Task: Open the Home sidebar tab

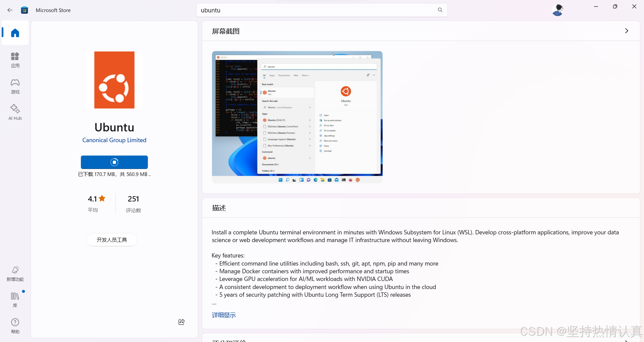Action: (x=15, y=33)
